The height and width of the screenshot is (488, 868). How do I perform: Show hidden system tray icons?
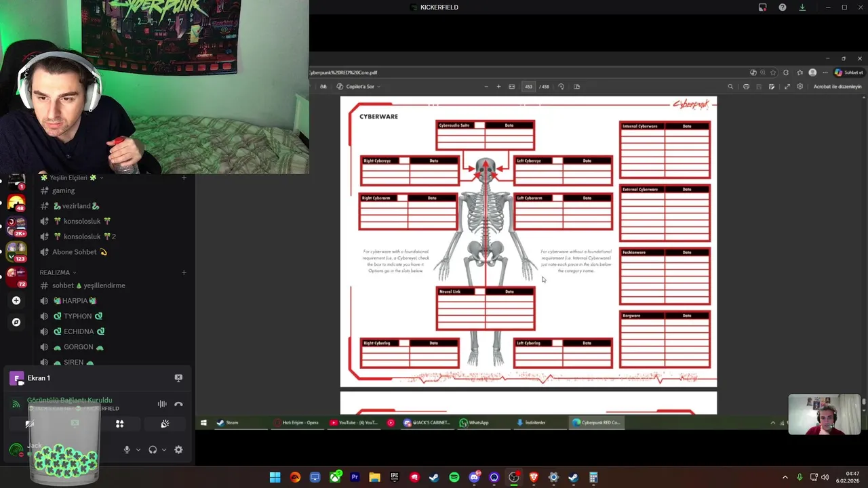click(x=785, y=477)
